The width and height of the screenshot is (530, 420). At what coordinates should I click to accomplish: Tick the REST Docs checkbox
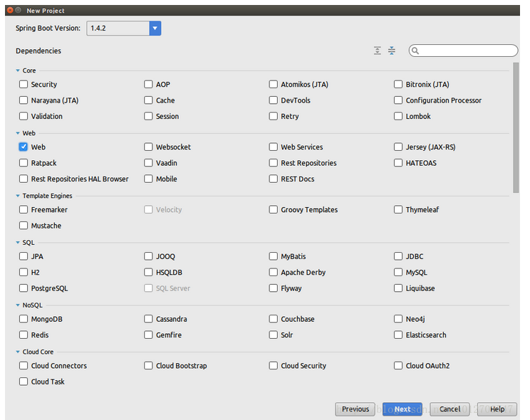tap(273, 179)
